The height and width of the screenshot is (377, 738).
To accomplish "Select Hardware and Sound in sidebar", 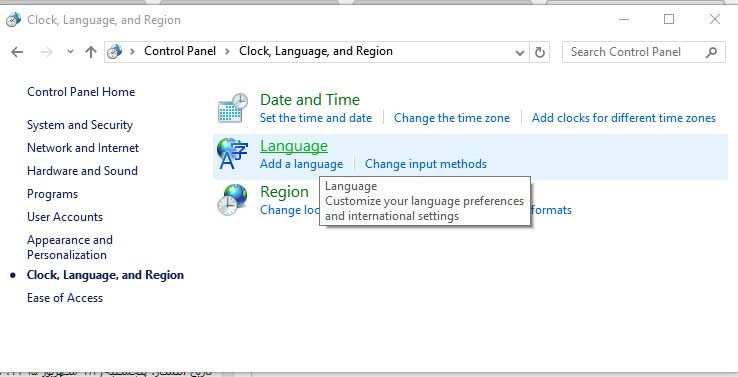I will pos(82,170).
